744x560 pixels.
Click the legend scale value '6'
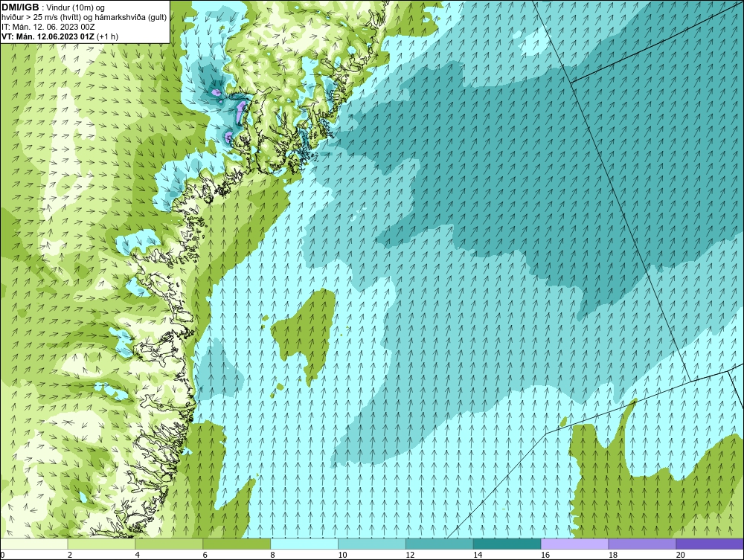(x=205, y=555)
